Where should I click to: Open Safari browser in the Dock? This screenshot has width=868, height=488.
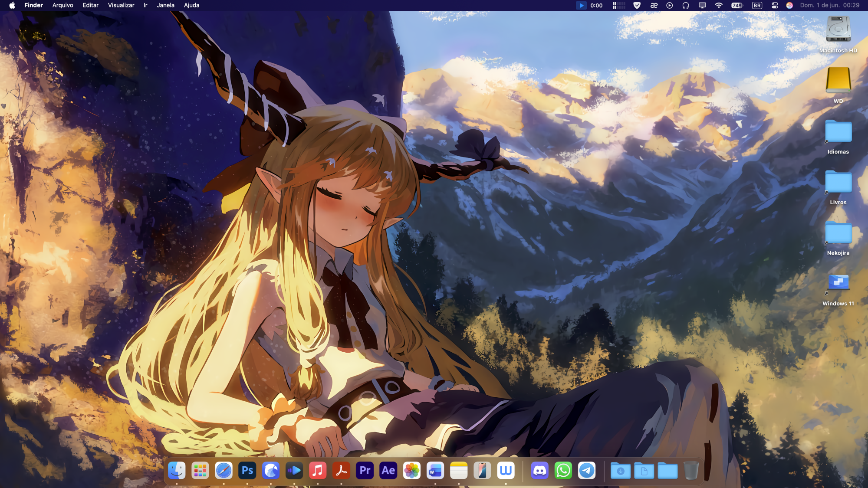[x=224, y=470]
